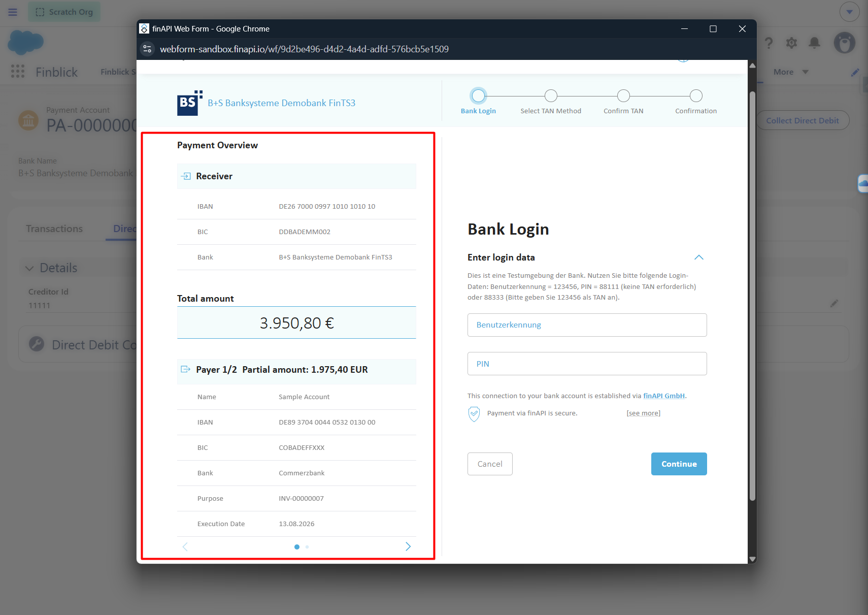Click the scrollbar up arrow
The height and width of the screenshot is (615, 868).
752,65
